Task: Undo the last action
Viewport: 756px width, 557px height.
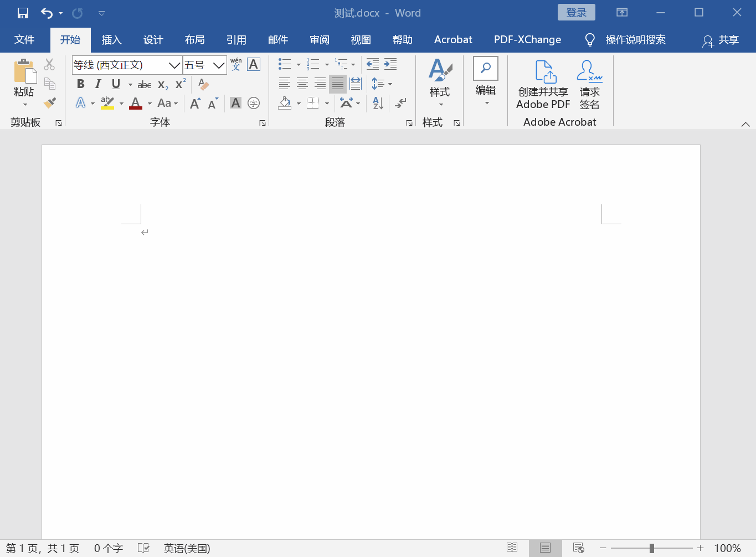Action: [x=47, y=13]
